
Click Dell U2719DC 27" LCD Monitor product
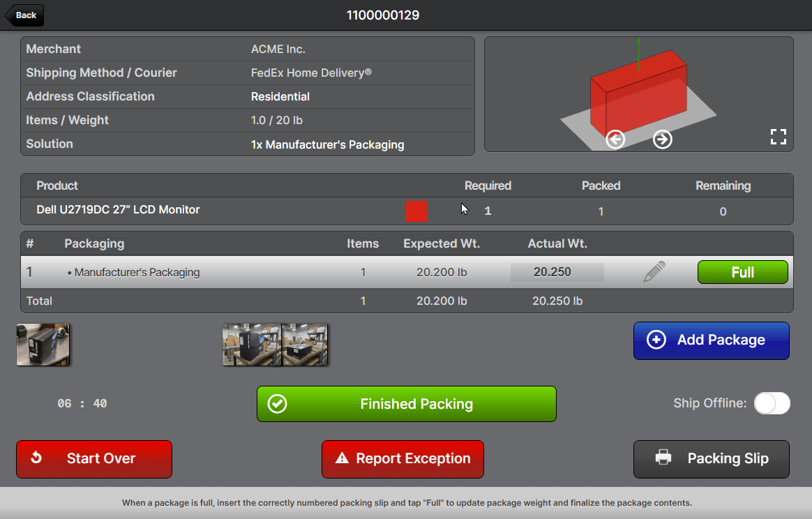(x=118, y=210)
